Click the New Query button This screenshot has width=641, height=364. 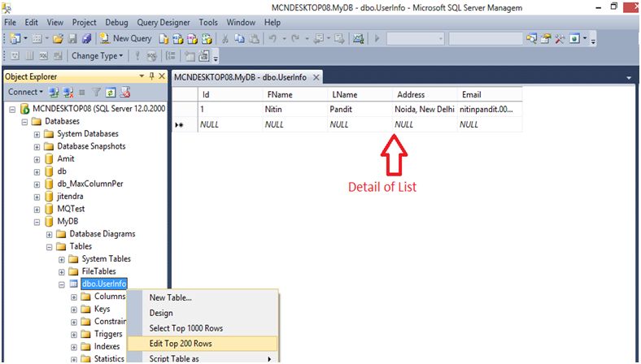pyautogui.click(x=126, y=39)
